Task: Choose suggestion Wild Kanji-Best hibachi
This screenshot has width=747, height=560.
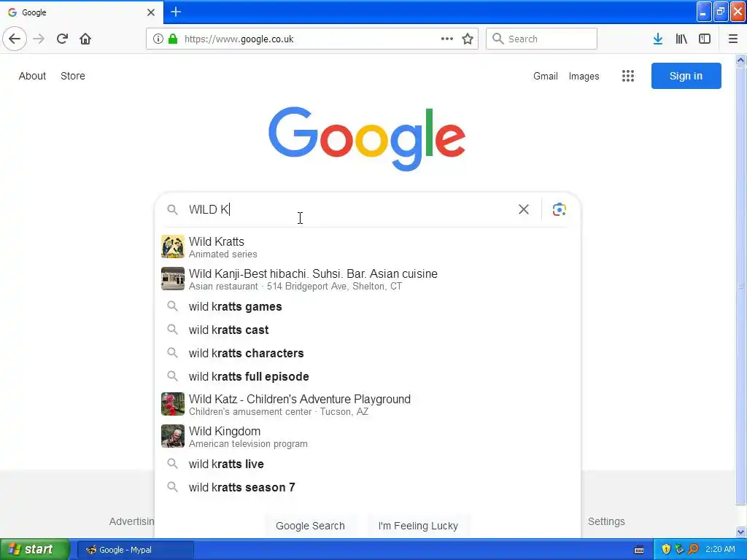Action: pos(368,279)
